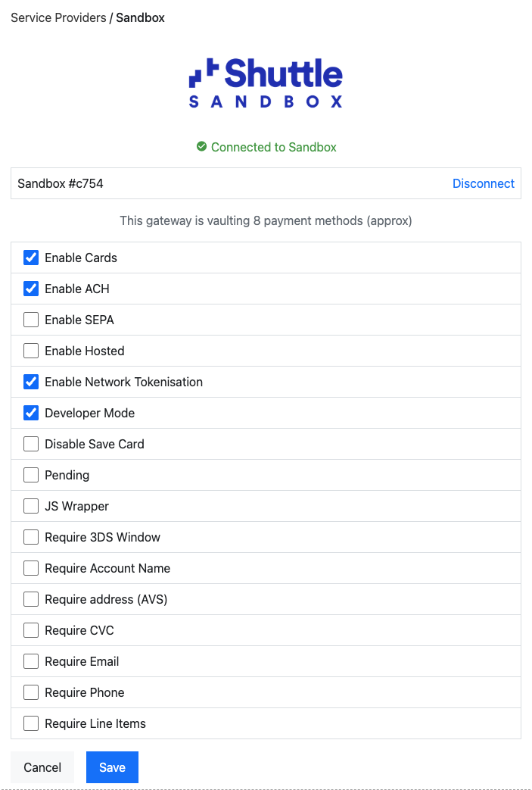
Task: Check the Disable Save Card box
Action: click(x=31, y=444)
